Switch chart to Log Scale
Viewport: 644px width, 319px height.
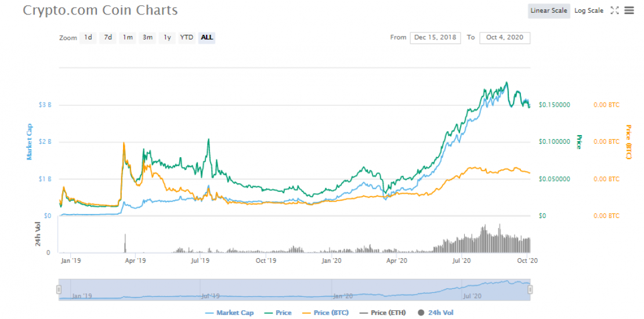pos(589,10)
